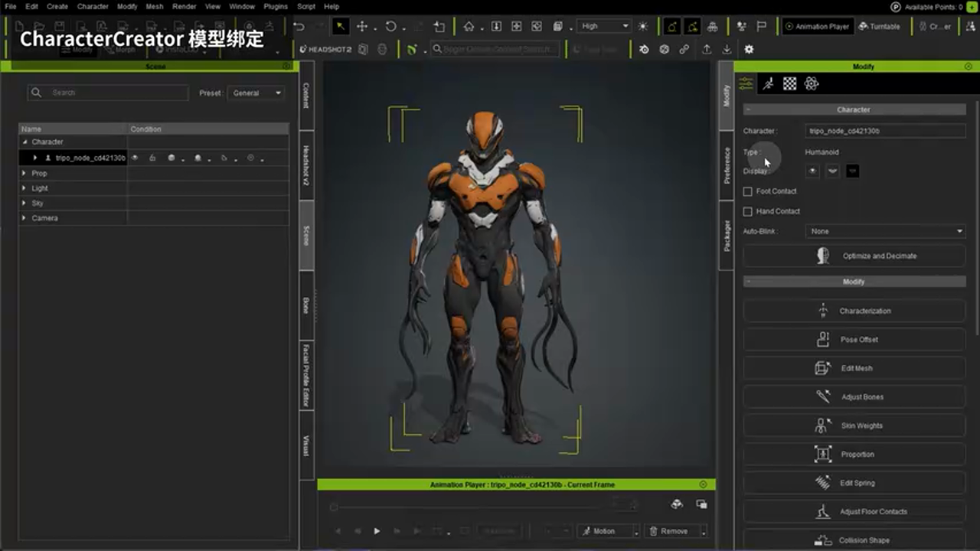980x551 pixels.
Task: Switch to the Bone side tab
Action: 306,305
